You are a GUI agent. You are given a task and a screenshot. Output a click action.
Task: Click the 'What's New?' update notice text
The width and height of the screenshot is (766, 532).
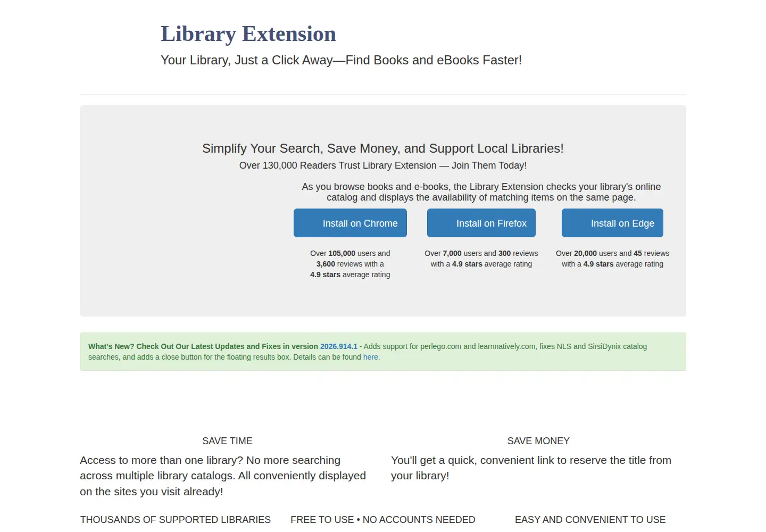[368, 352]
